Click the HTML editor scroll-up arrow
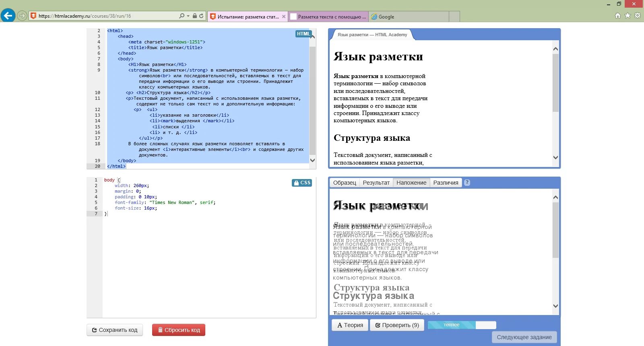 point(312,37)
